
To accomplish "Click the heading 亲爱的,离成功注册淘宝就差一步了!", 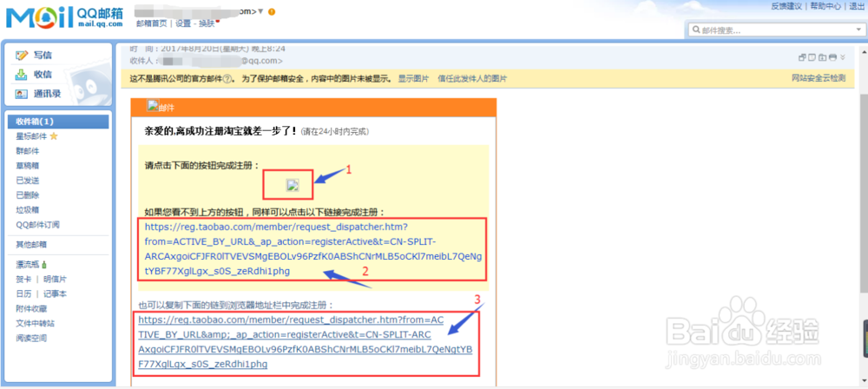I will pos(220,132).
